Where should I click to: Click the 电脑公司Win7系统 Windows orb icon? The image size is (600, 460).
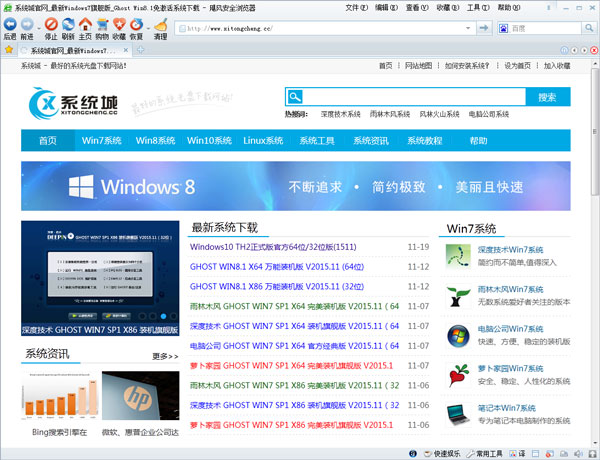pos(458,336)
